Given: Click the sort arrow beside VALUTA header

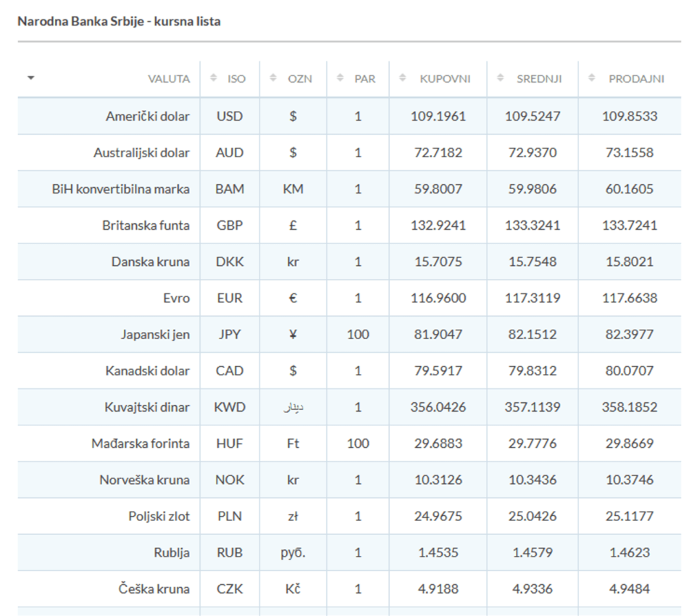Looking at the screenshot, I should tap(30, 78).
